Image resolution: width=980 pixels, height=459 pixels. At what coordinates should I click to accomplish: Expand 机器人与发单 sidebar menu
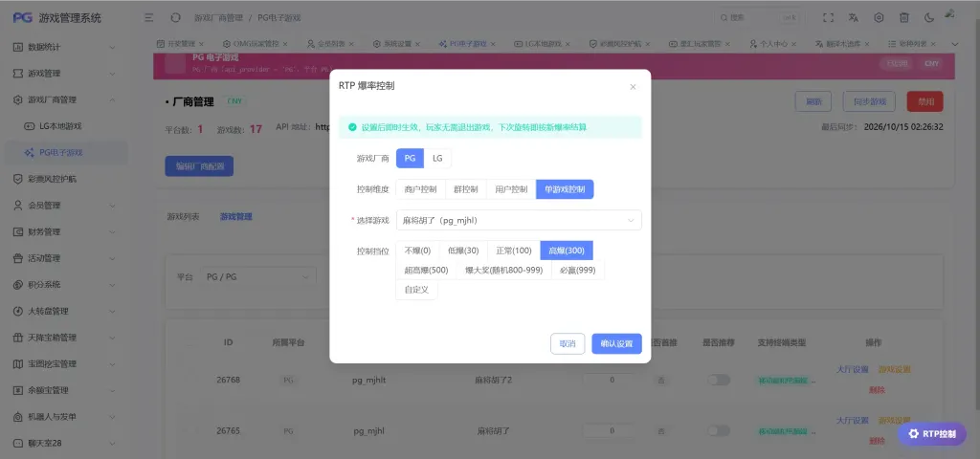112,417
